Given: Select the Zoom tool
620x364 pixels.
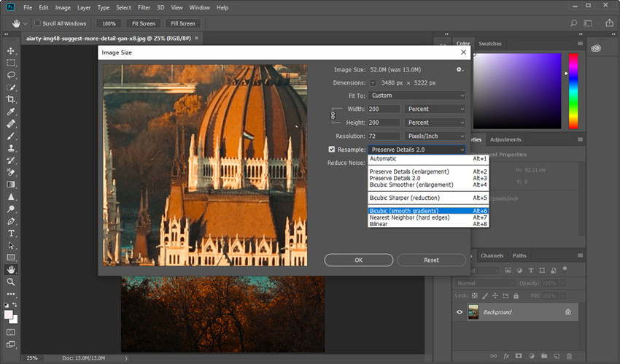Looking at the screenshot, I should pos(11,282).
